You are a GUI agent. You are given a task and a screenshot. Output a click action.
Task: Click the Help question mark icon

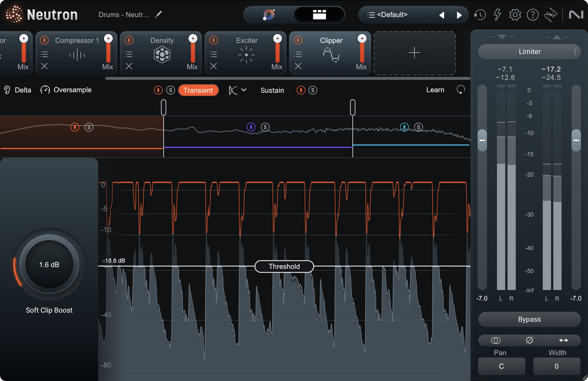pyautogui.click(x=533, y=15)
